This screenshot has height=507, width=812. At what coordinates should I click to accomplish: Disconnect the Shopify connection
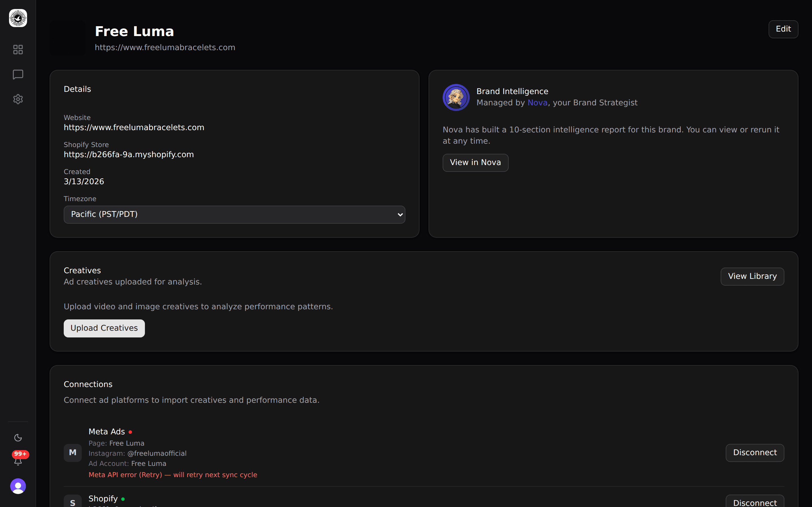tap(754, 502)
